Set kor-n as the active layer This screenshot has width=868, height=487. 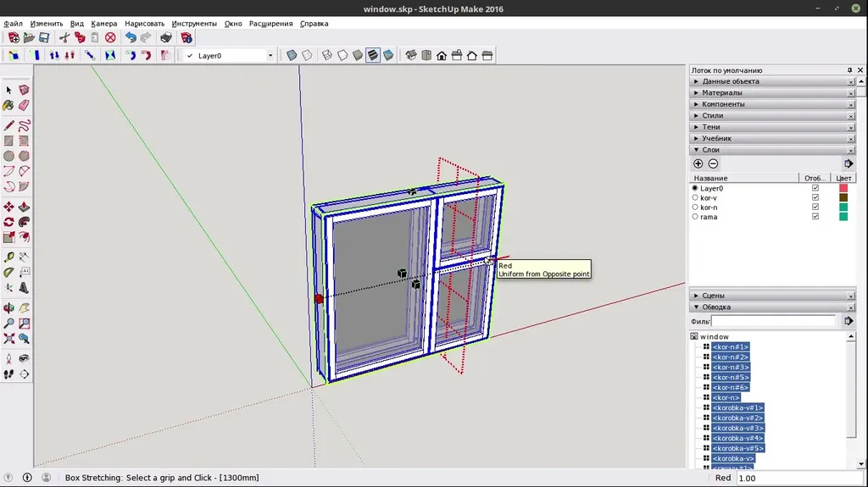[x=695, y=207]
